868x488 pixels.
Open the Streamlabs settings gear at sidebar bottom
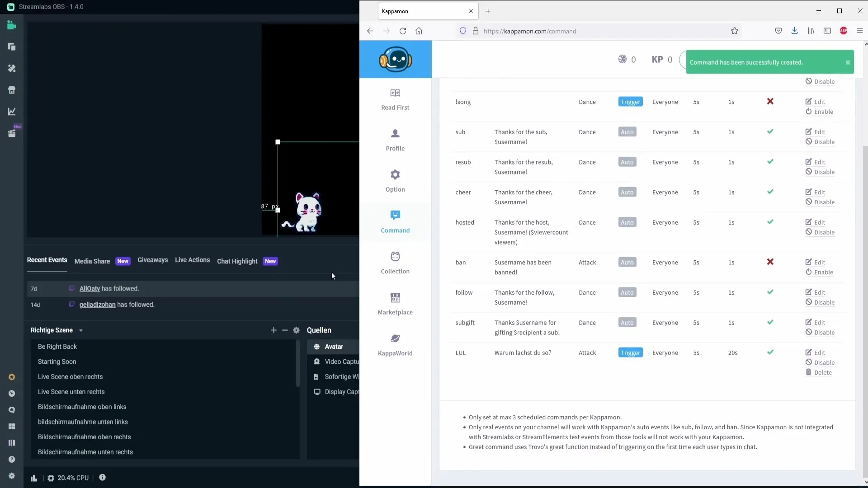pyautogui.click(x=12, y=476)
